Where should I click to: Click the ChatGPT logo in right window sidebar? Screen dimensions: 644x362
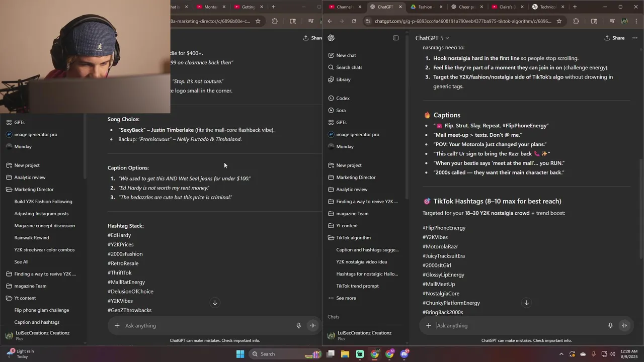(x=331, y=38)
